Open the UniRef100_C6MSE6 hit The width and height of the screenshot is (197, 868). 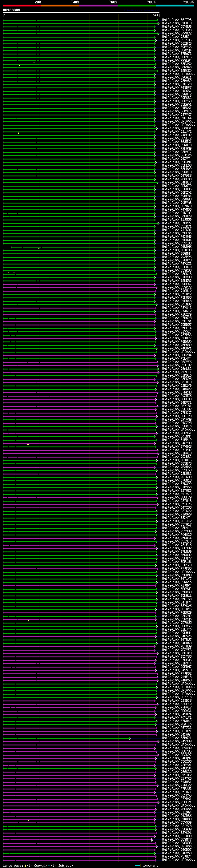click(x=177, y=111)
